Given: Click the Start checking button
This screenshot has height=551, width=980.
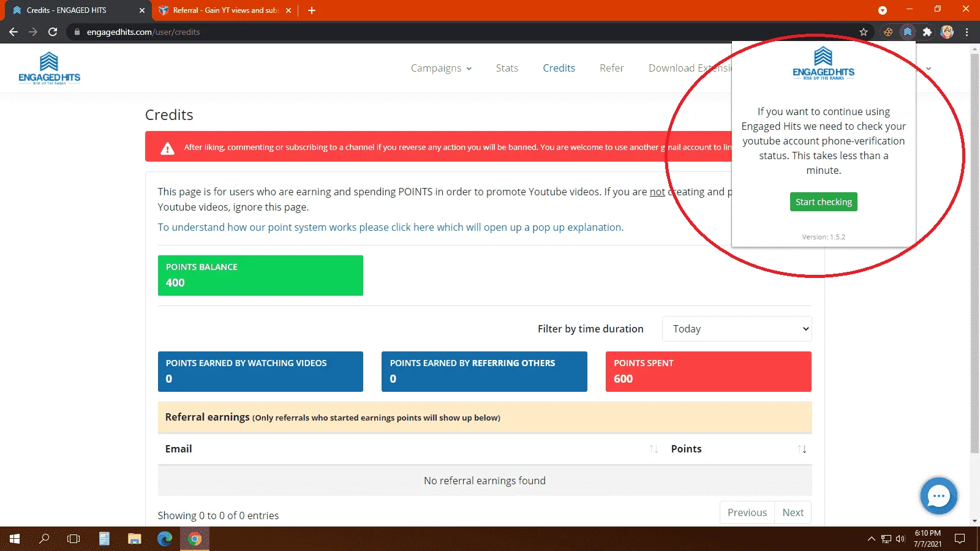Looking at the screenshot, I should click(824, 202).
